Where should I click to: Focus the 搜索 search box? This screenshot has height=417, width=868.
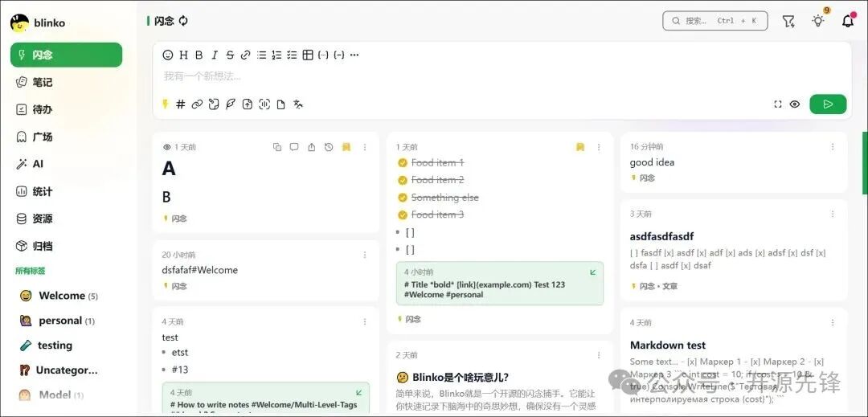pyautogui.click(x=715, y=20)
